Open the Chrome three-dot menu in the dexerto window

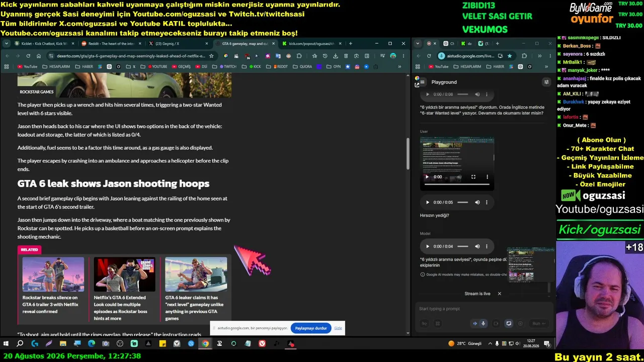(x=404, y=56)
